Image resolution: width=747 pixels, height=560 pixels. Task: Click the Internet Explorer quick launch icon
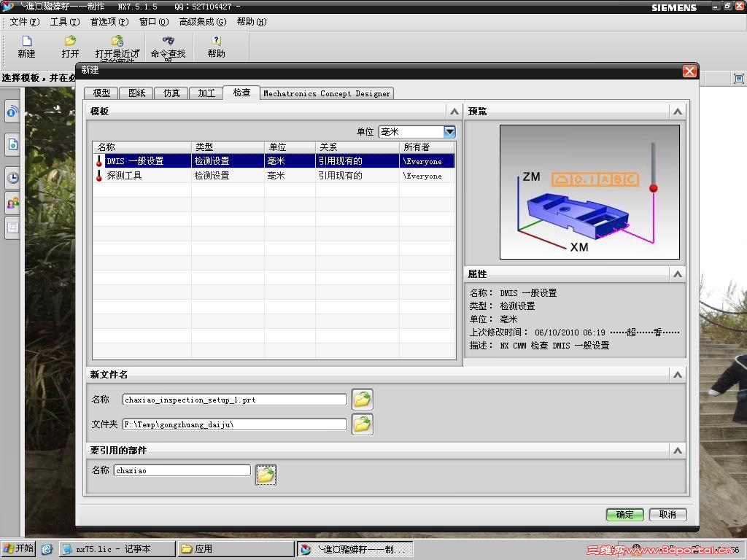tap(47, 549)
